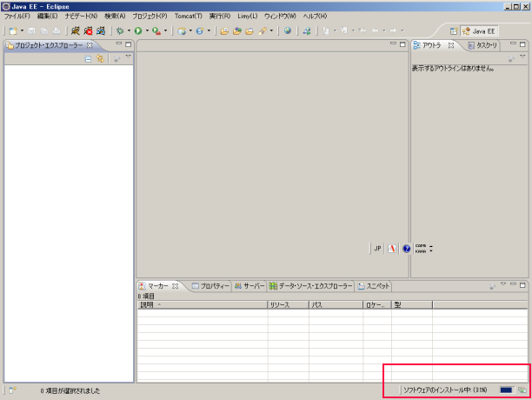The image size is (532, 400).
Task: Toggle the CAPS KANA lock indicator
Action: [421, 249]
